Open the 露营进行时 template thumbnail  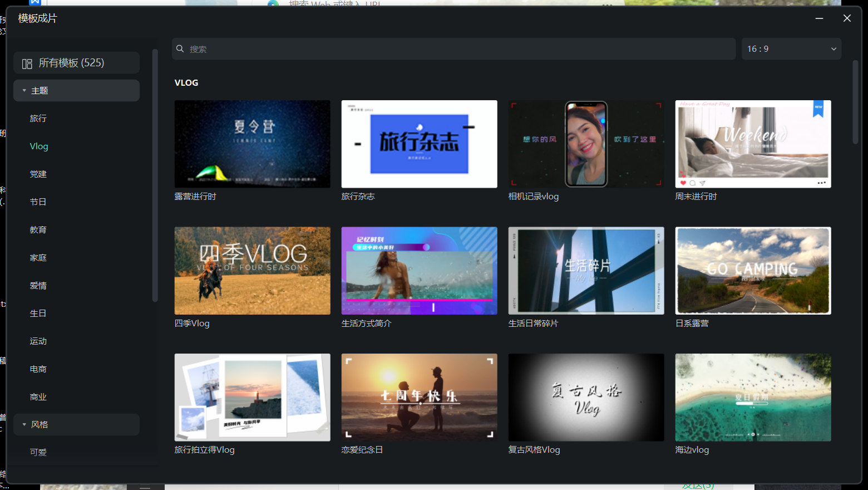252,144
